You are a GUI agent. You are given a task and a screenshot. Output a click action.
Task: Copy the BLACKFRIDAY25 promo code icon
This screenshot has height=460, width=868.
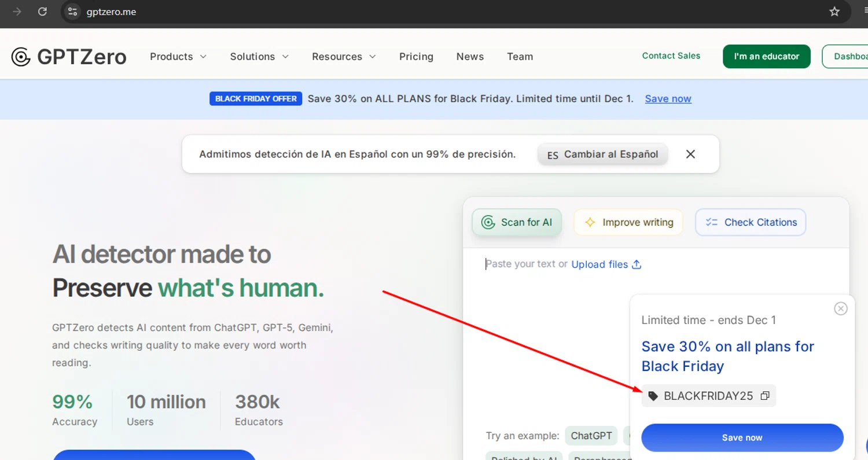click(x=765, y=396)
